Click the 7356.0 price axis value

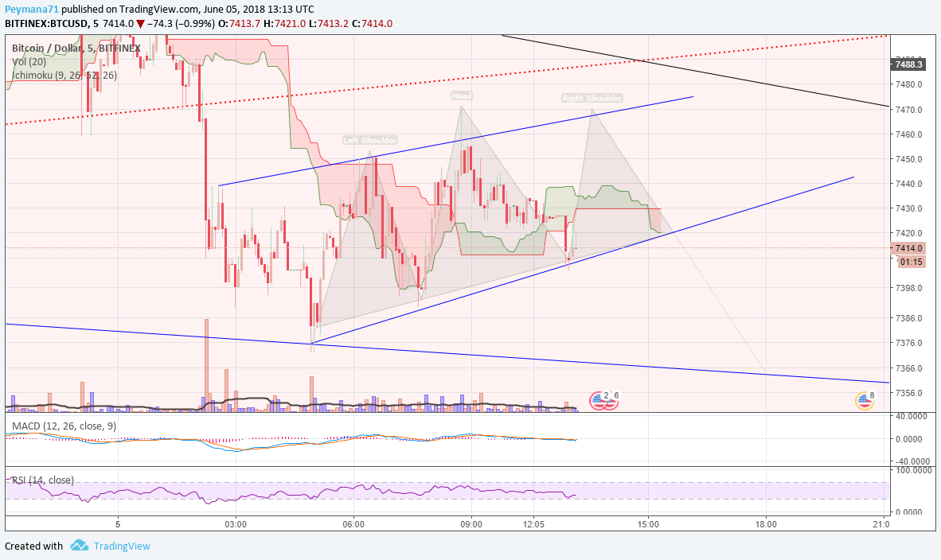[x=908, y=393]
